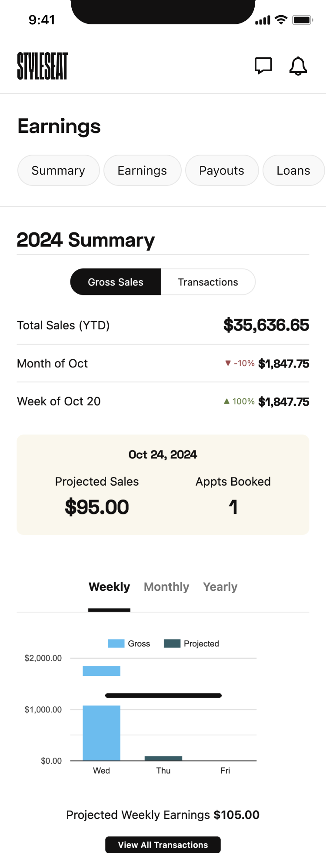Open the messages chat icon

click(263, 66)
